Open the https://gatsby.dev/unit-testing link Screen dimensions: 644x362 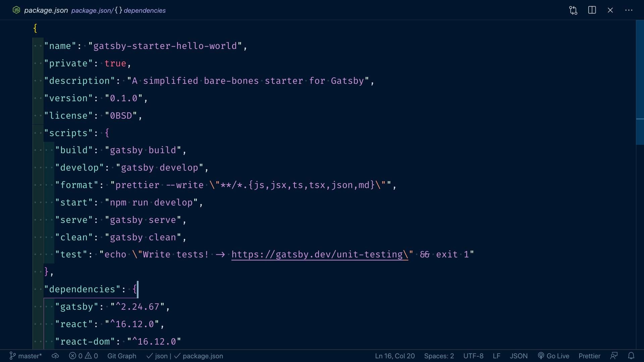(320, 255)
